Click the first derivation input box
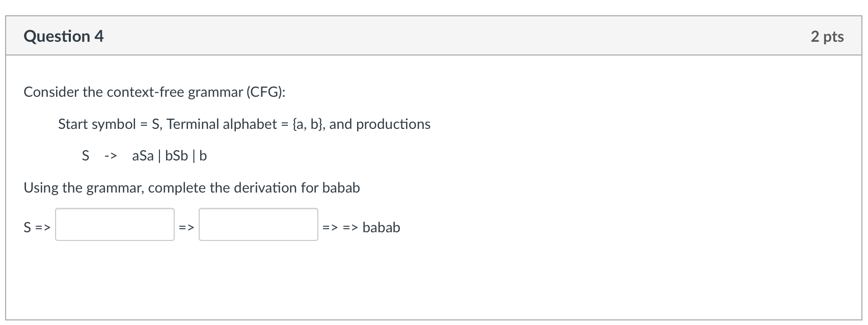868x325 pixels. click(114, 225)
